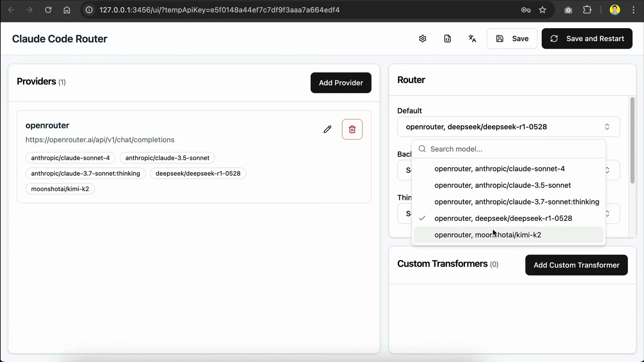Image resolution: width=644 pixels, height=362 pixels.
Task: Open the Default model dropdown
Action: (x=508, y=127)
